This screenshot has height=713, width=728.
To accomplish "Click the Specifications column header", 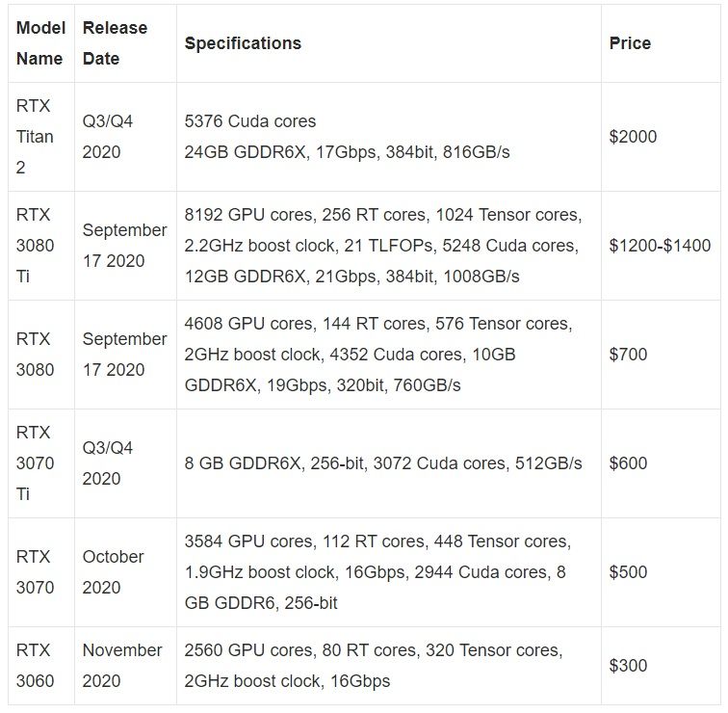I will coord(243,43).
